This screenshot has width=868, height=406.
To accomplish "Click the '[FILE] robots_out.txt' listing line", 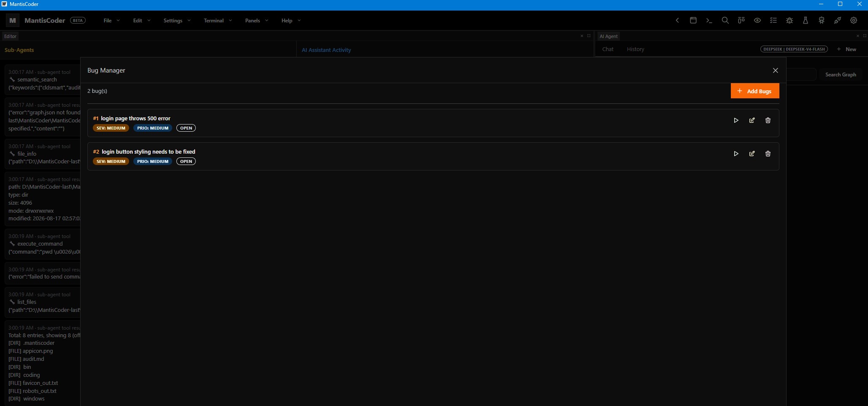I will tap(32, 391).
